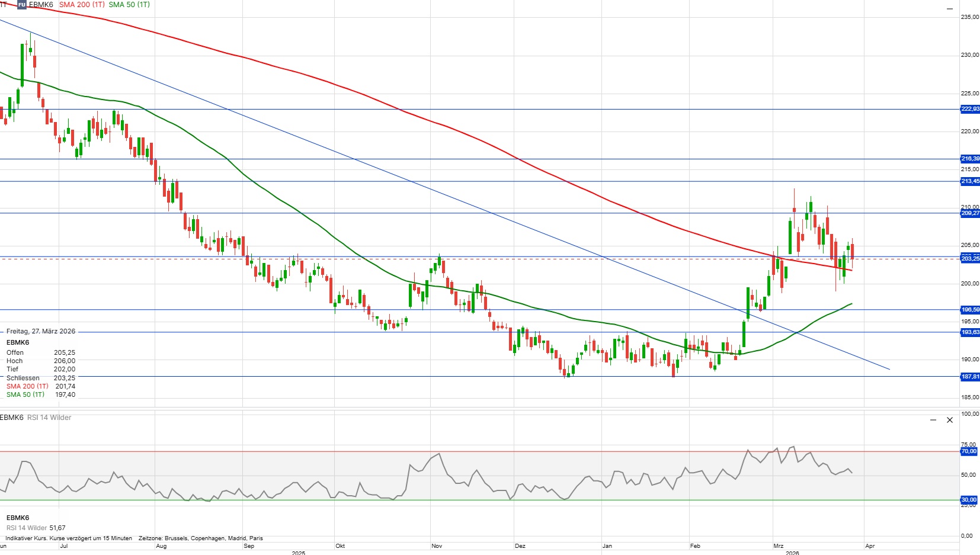Click the 193,63 price level tag

pyautogui.click(x=969, y=332)
